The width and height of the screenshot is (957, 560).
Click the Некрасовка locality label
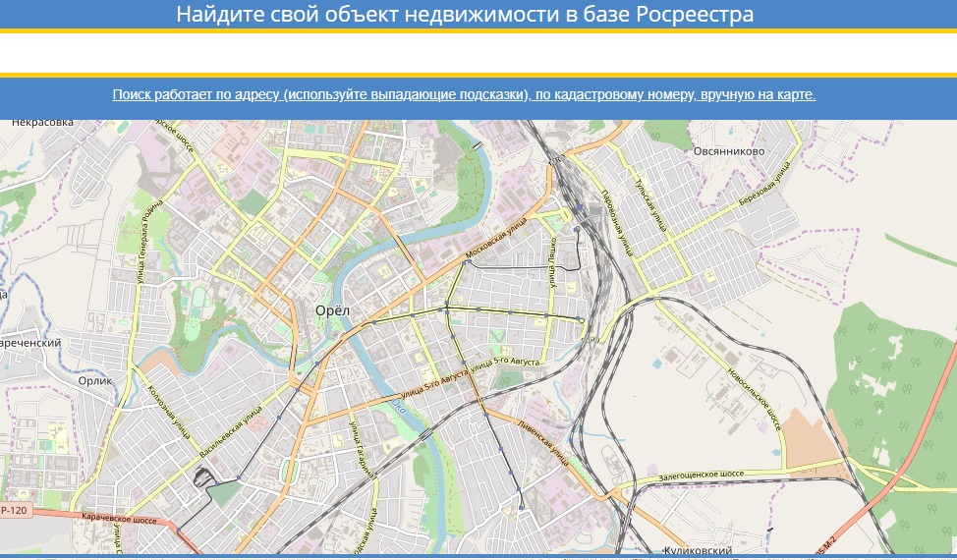tap(41, 123)
